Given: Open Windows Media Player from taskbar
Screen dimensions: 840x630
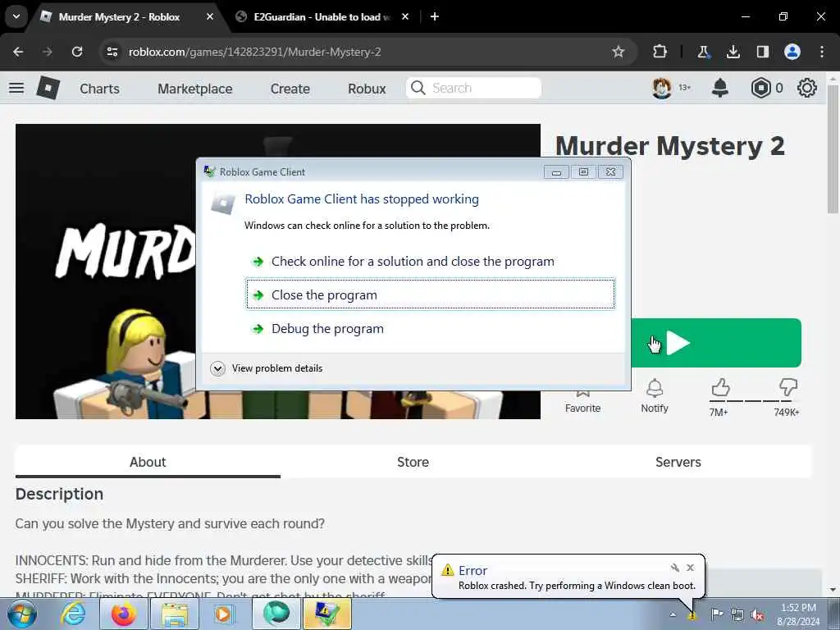Looking at the screenshot, I should [223, 614].
